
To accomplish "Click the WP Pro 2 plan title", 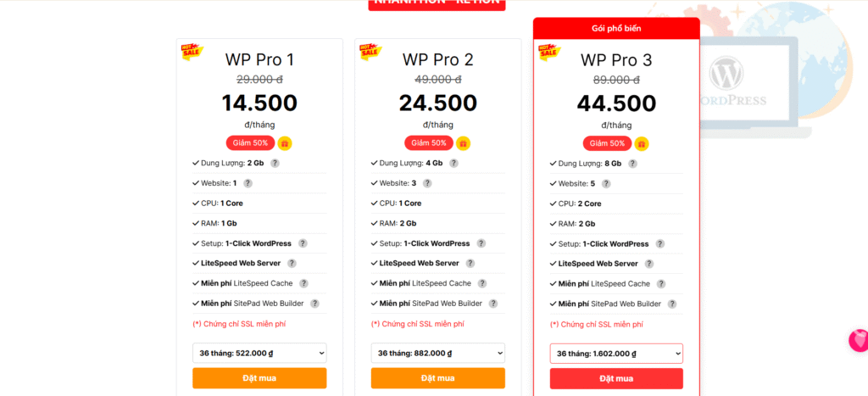I will [437, 59].
